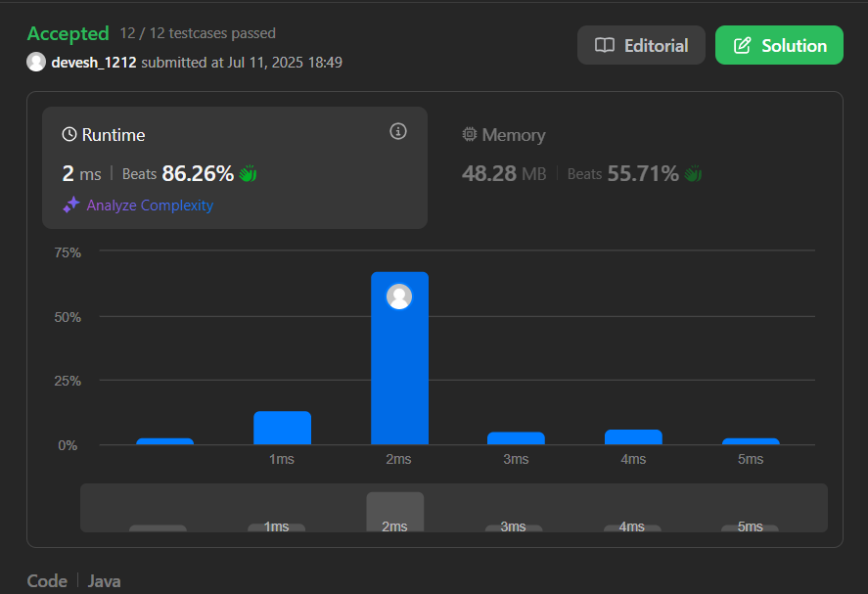
Task: Select the 1ms bar in runtime chart
Action: click(283, 428)
